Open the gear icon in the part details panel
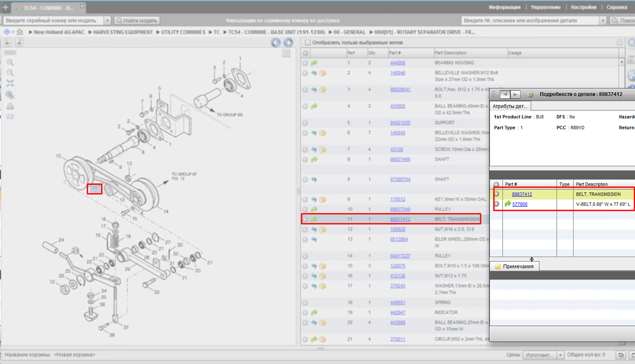Screen dimensions: 635x364 (x=530, y=95)
